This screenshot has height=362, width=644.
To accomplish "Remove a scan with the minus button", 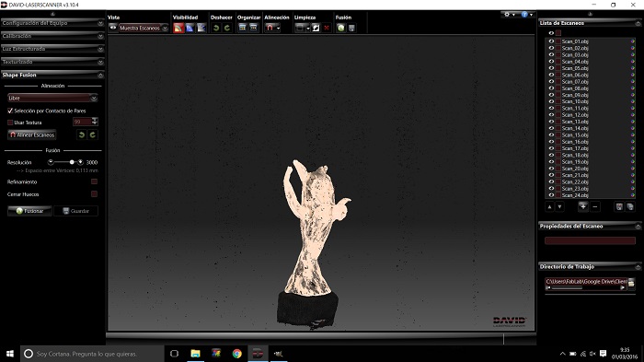I will pyautogui.click(x=595, y=206).
